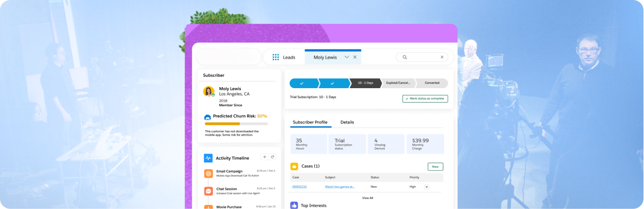Image resolution: width=644 pixels, height=209 pixels.
Task: Refresh the Activity Timeline
Action: (272, 157)
